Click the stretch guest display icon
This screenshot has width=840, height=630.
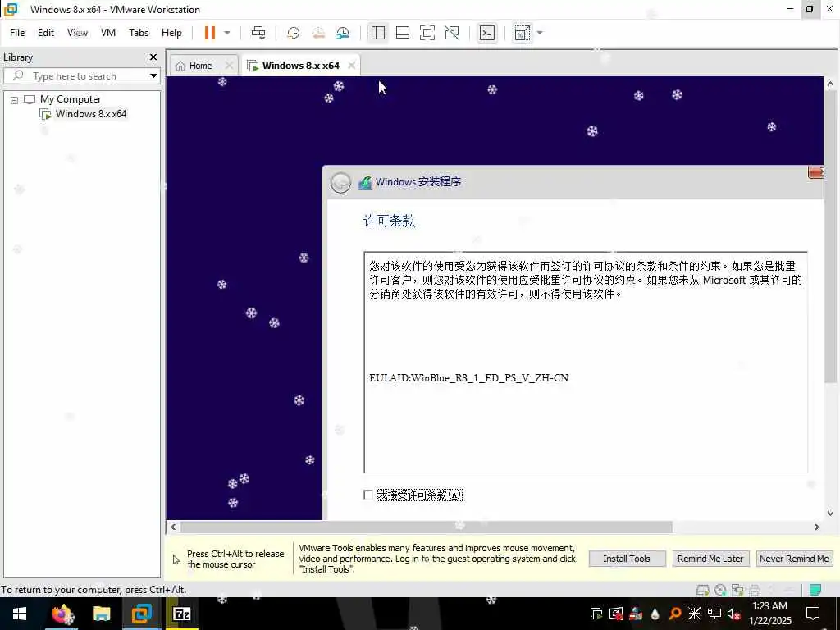pos(522,33)
